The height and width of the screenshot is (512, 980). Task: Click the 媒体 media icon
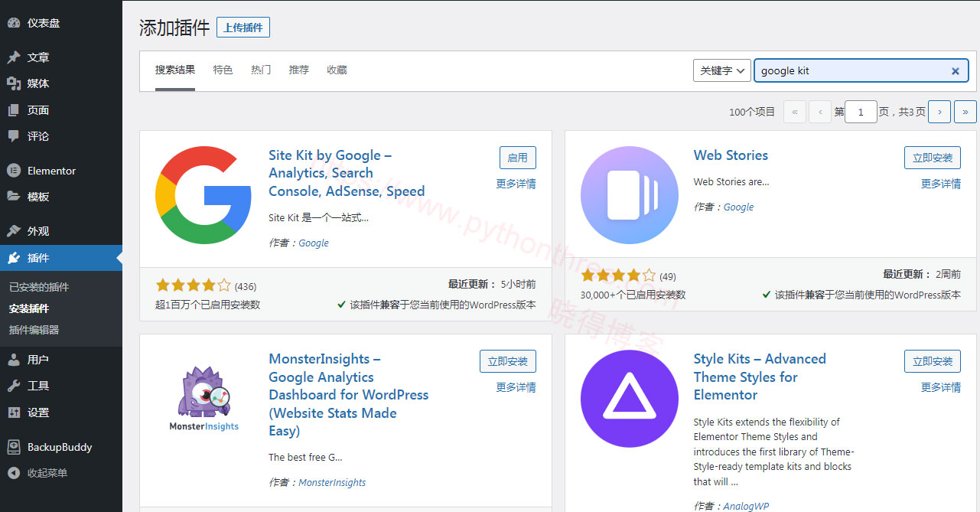pos(14,83)
